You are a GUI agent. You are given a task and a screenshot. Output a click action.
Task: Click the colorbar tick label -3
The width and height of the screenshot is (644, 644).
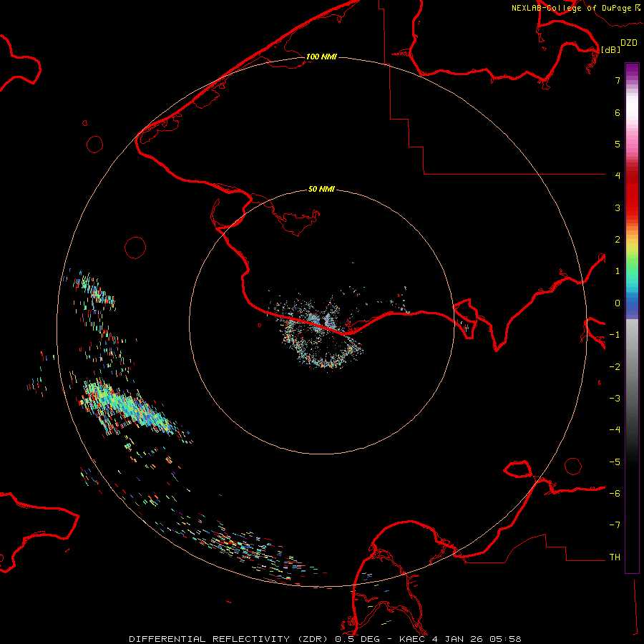[x=615, y=399]
